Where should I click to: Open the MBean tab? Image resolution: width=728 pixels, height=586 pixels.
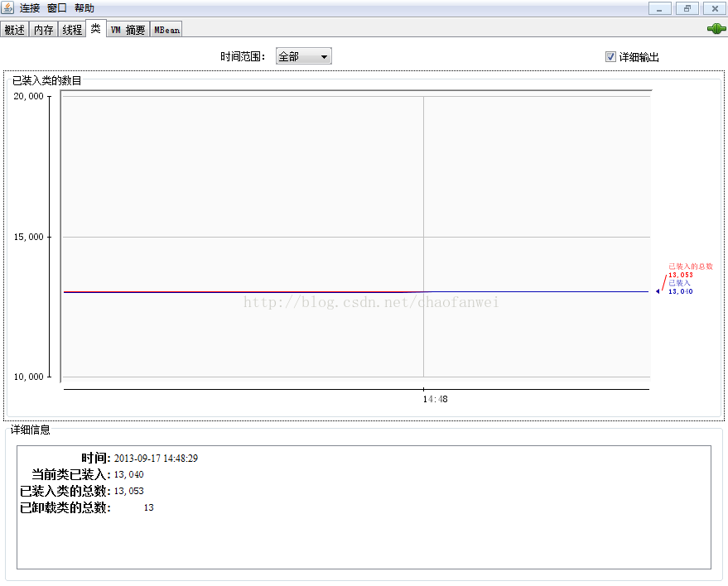[x=166, y=30]
